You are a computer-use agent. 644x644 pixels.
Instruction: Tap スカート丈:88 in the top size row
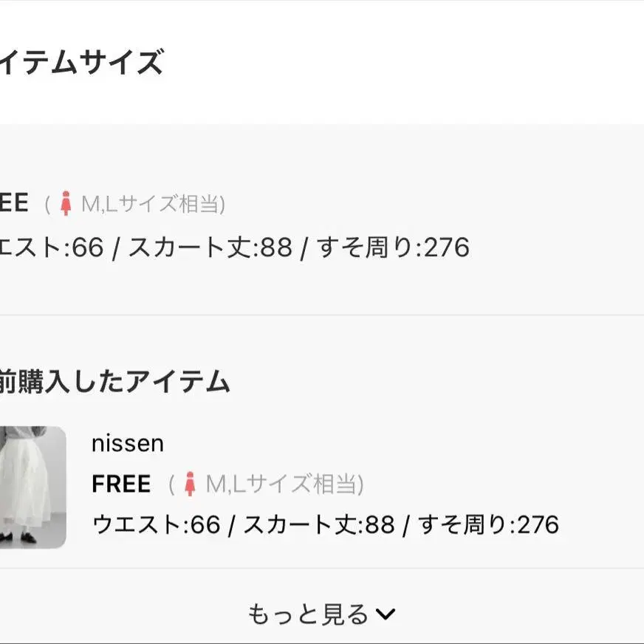[210, 247]
